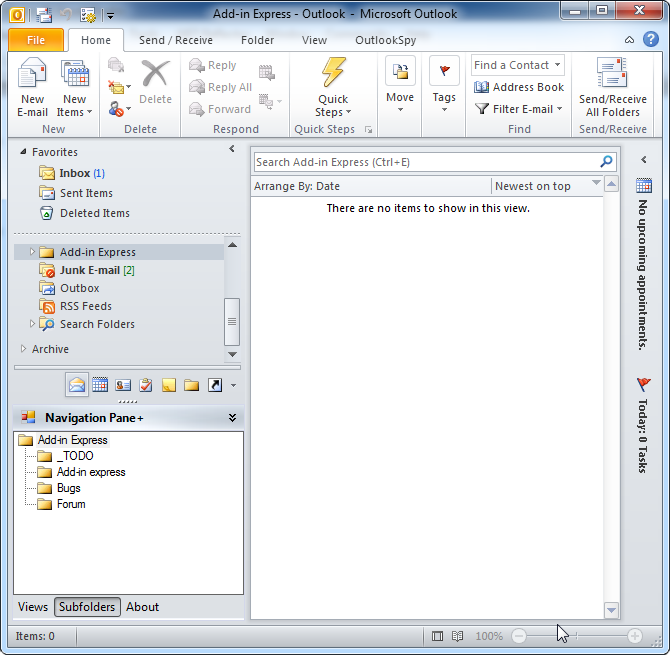The image size is (670, 655).
Task: Expand the Add-in Express mailbox node
Action: 32,252
